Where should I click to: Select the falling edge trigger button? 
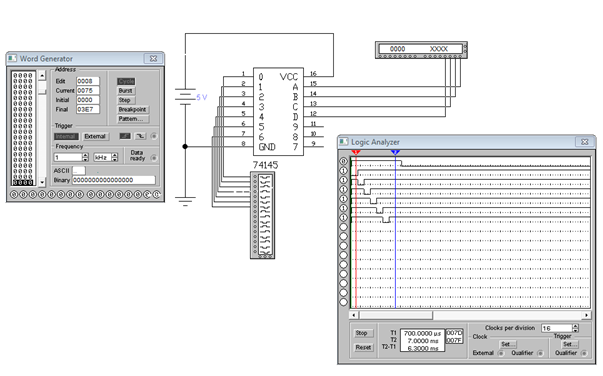coord(140,136)
